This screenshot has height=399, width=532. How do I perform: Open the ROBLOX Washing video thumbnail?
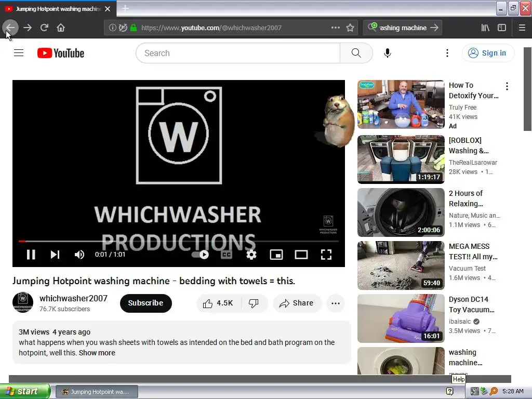pyautogui.click(x=401, y=159)
